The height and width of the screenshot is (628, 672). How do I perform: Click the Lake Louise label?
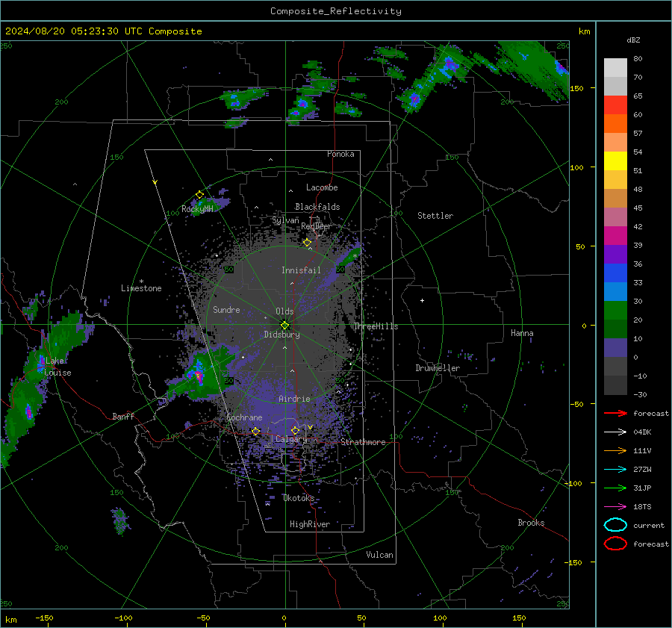(x=57, y=367)
